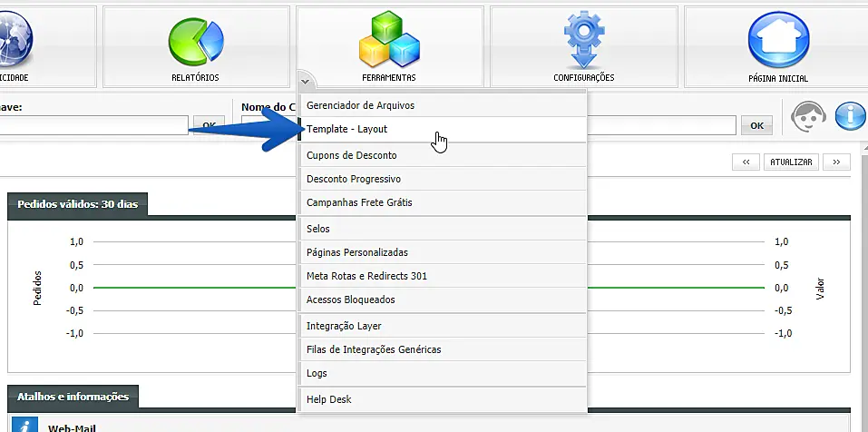Select Desconto Progressivo option
The height and width of the screenshot is (432, 868).
tap(353, 179)
